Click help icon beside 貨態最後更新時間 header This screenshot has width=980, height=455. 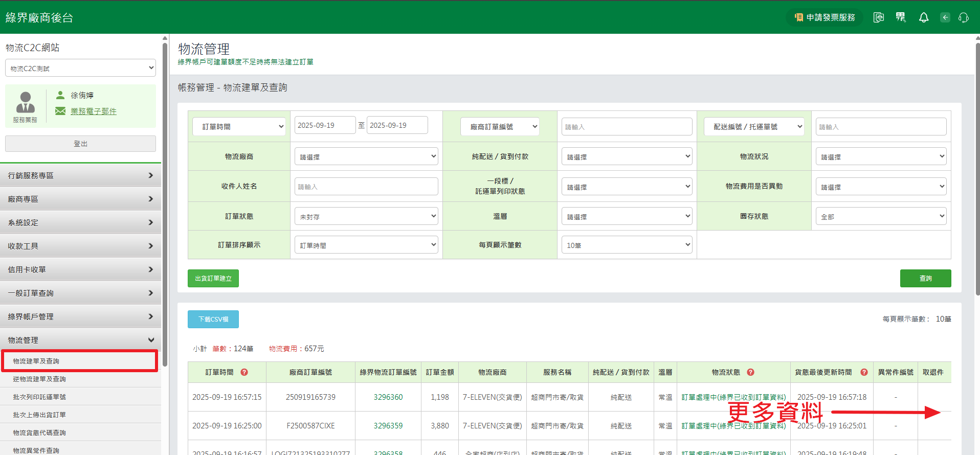[864, 372]
